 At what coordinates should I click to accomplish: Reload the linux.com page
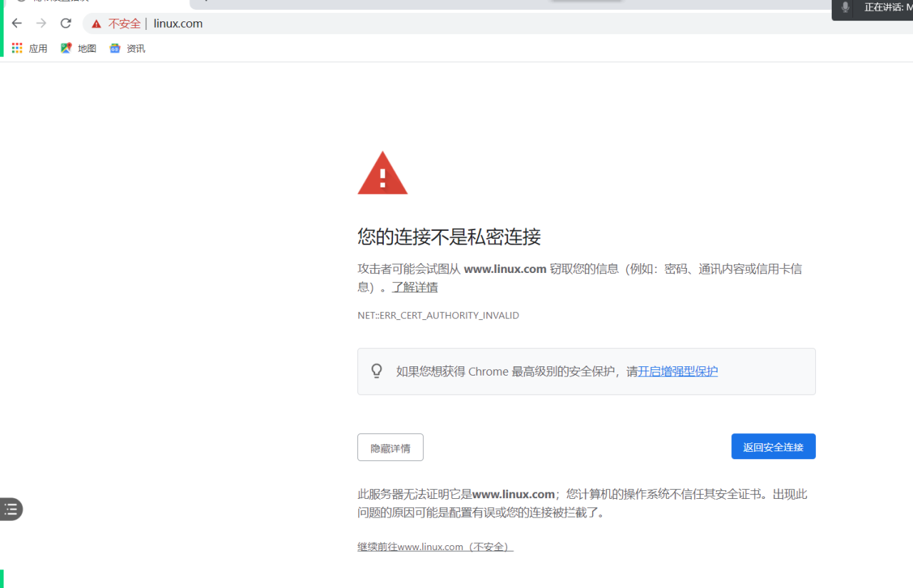66,24
